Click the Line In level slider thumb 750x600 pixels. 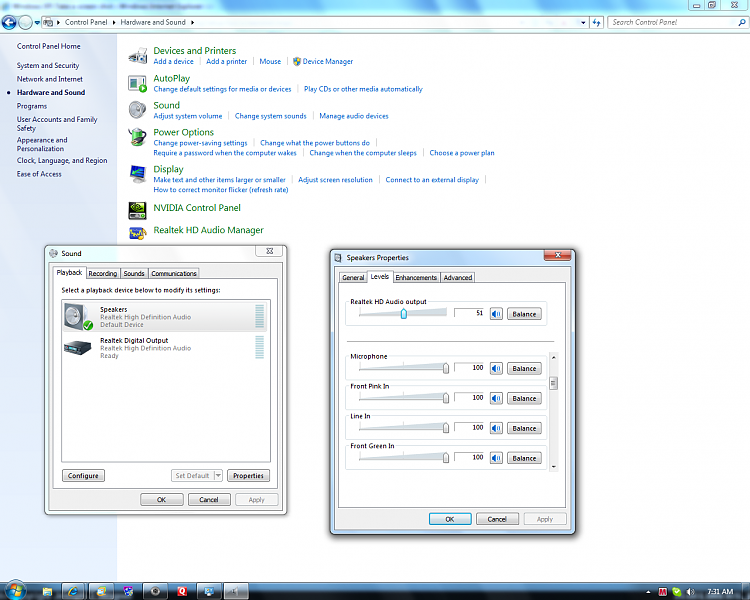point(446,428)
